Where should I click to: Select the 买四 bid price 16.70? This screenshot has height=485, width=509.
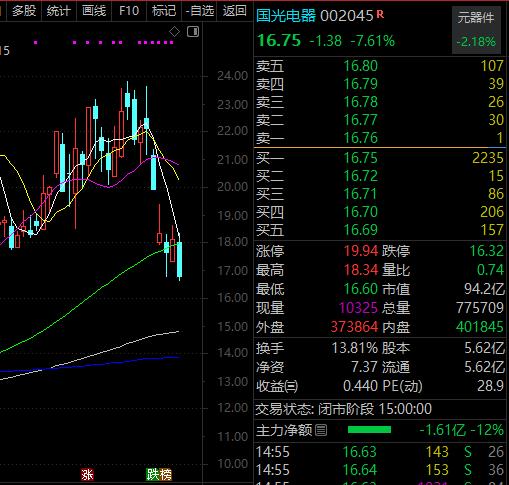click(x=361, y=212)
